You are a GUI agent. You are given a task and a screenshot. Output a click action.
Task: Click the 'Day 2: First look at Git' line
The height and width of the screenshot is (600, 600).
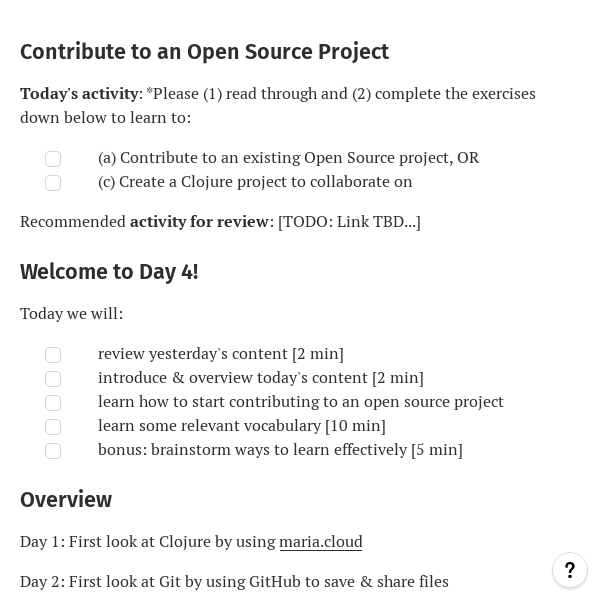coord(234,581)
